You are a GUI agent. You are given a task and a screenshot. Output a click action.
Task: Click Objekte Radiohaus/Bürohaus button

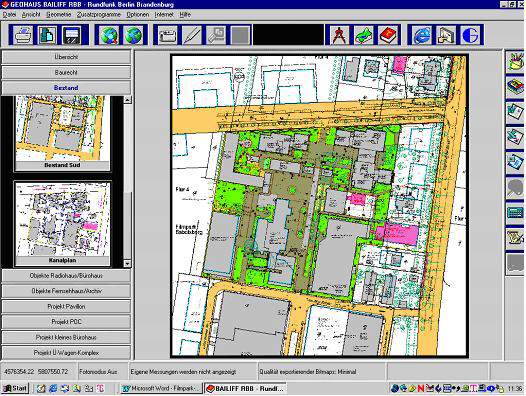[66, 276]
